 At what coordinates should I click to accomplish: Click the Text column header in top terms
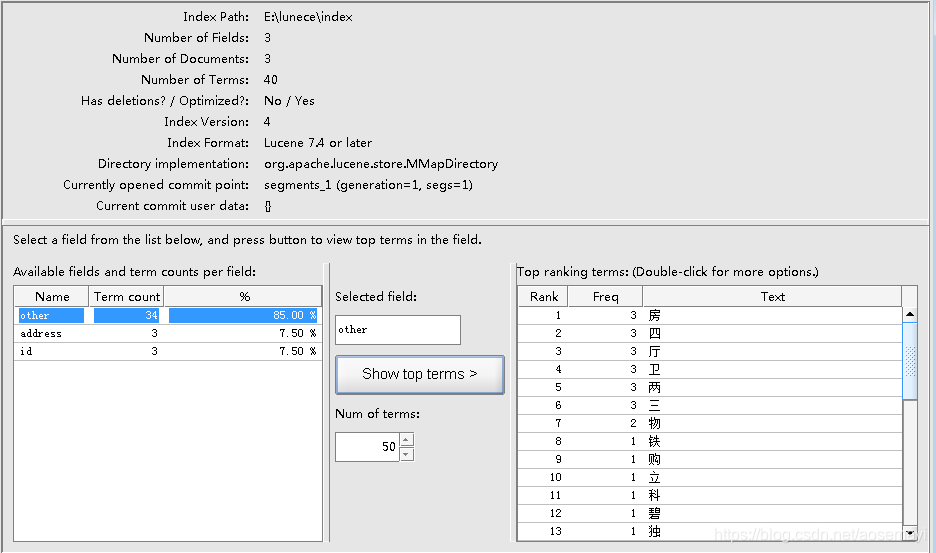tap(772, 297)
